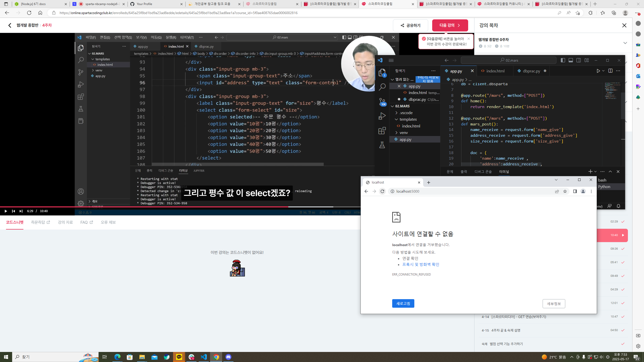Open Testing flask icon in VS Code
Screen dimensions: 644x362
point(382,145)
